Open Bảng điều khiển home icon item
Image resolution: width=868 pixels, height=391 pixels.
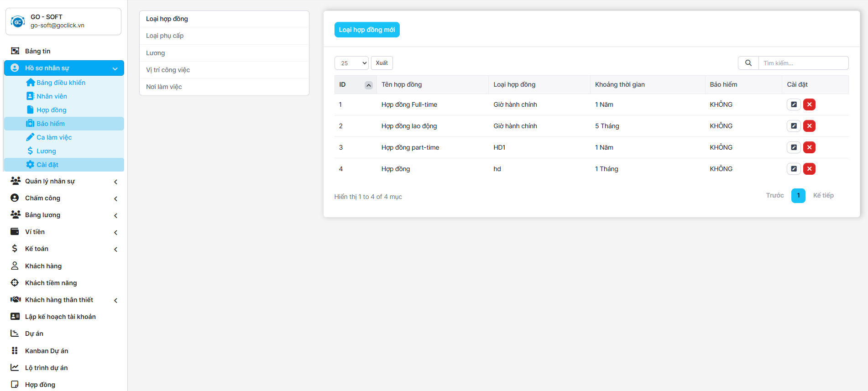[x=31, y=83]
